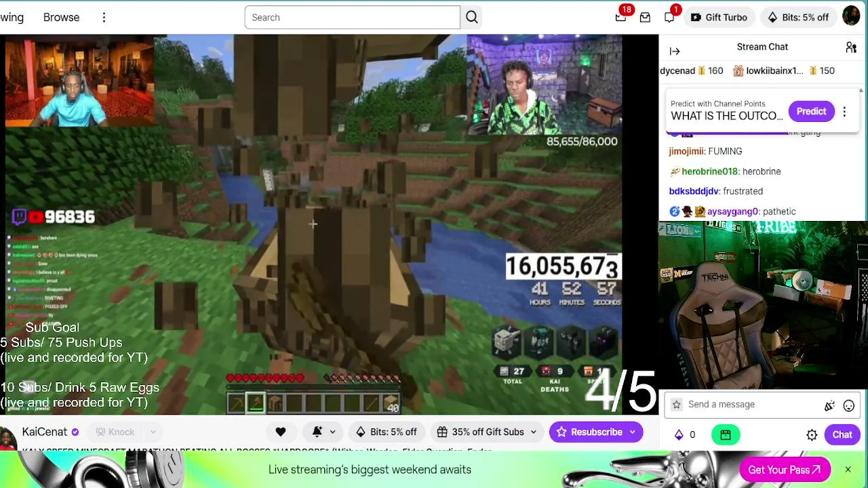Open the chat community users list
868x488 pixels.
pos(851,47)
